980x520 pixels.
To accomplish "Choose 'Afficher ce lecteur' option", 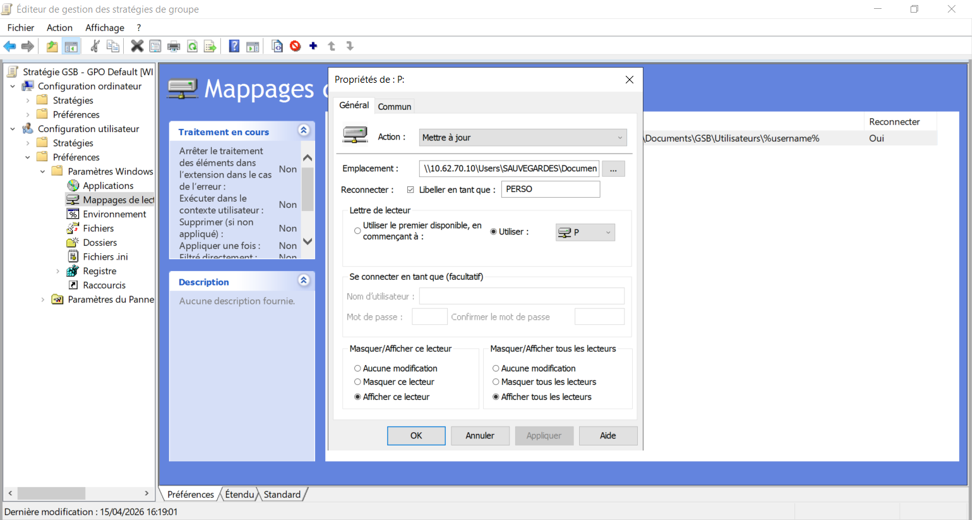I will tap(357, 397).
